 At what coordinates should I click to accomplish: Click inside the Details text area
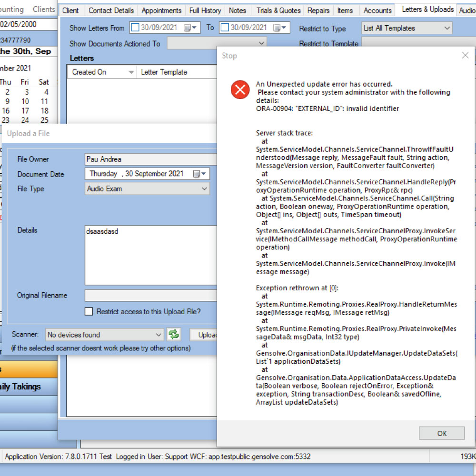(151, 255)
